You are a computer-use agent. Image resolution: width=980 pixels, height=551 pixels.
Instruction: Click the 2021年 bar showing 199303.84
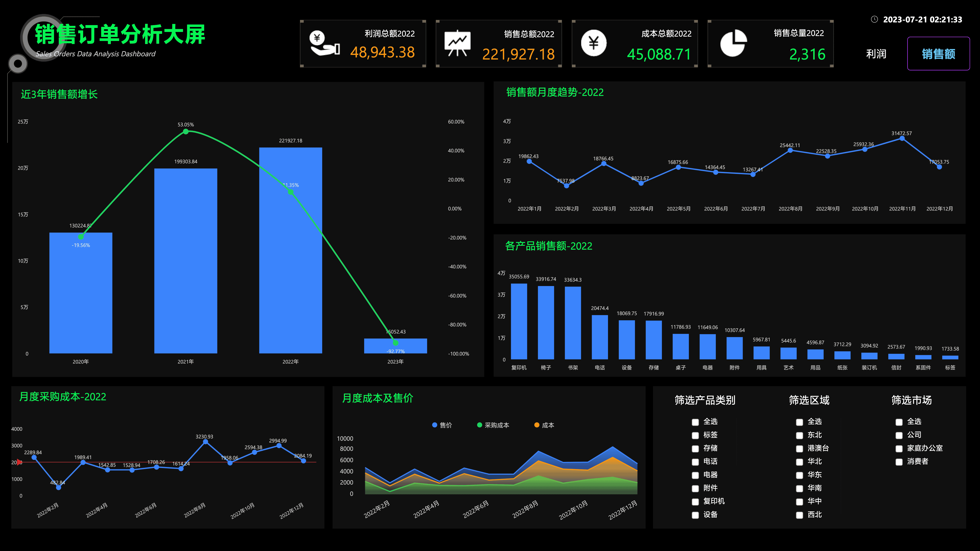[x=186, y=261]
